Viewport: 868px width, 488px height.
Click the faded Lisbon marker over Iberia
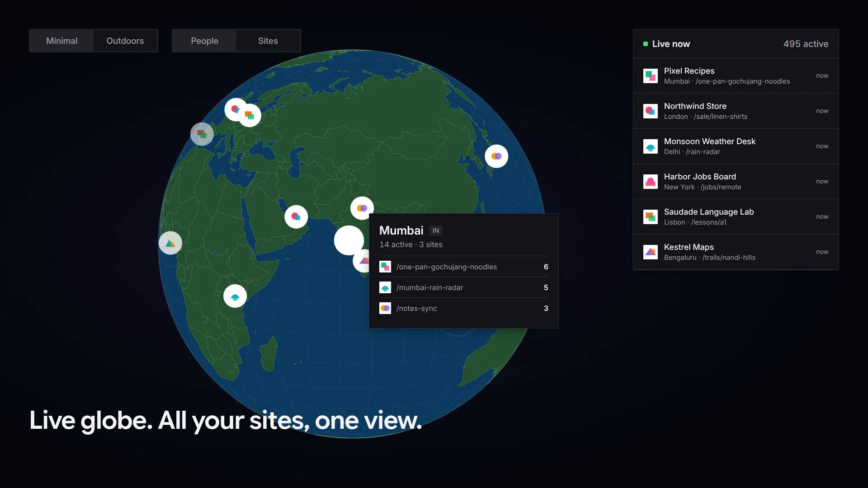(202, 134)
